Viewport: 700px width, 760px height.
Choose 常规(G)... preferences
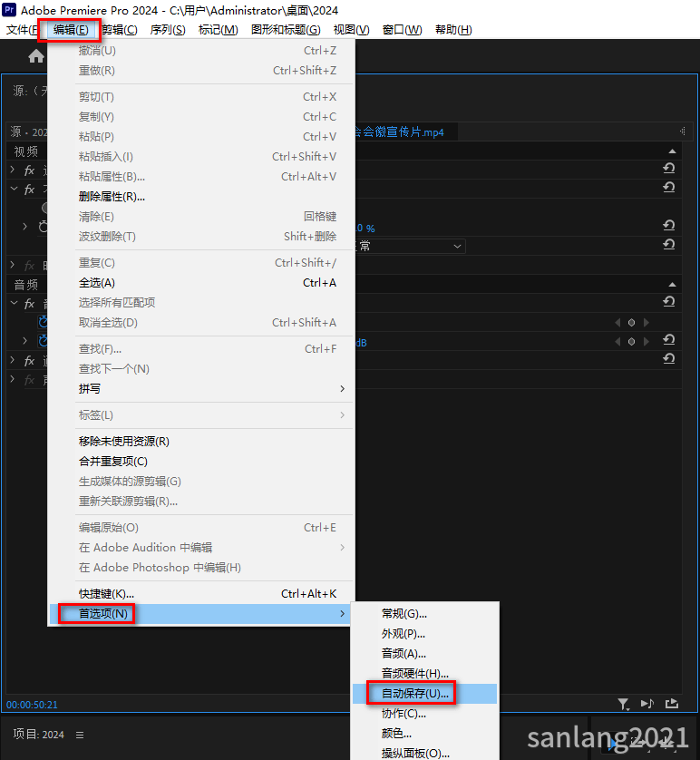click(425, 614)
